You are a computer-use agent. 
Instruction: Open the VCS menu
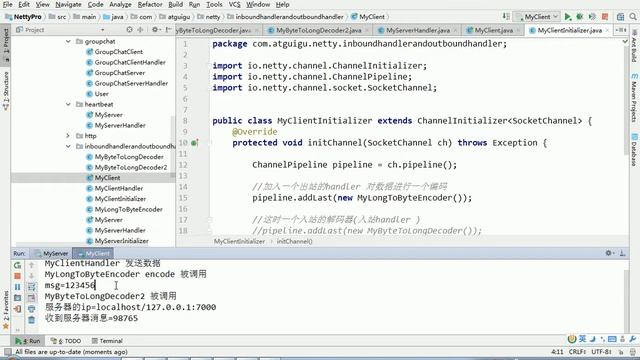tap(234, 4)
